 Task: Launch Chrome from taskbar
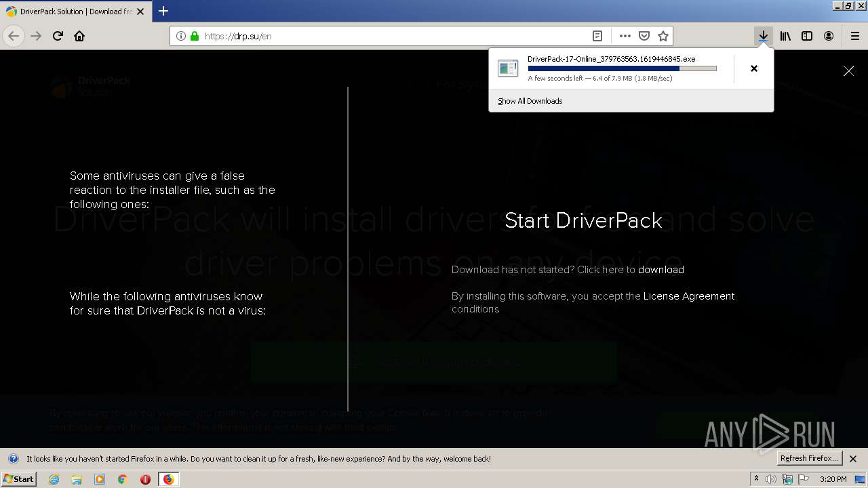[x=123, y=479]
